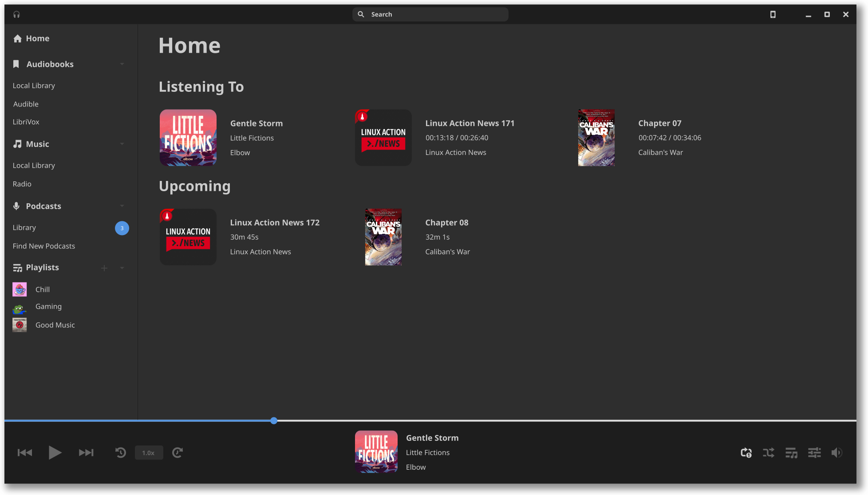Click the skip-forward-seconds icon
The image size is (868, 495).
point(178,452)
